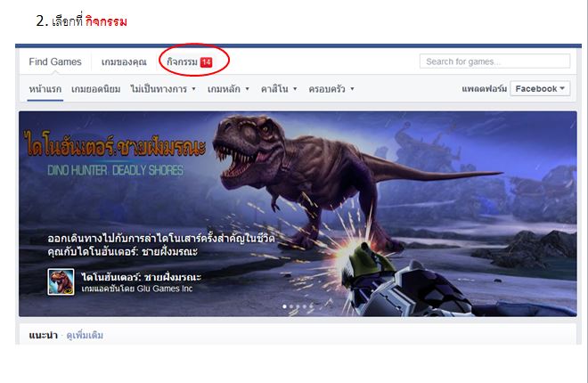Open the กิจกรรม tab
Viewport: 588px width, 383px height.
[182, 61]
